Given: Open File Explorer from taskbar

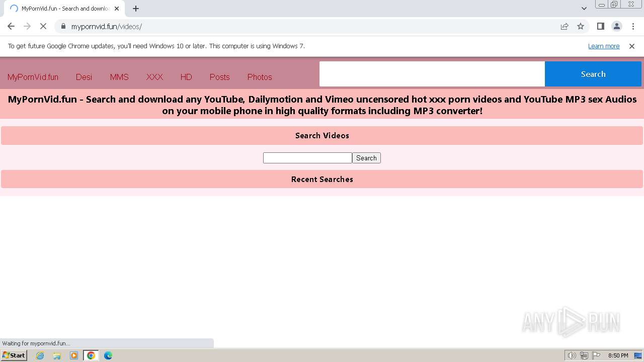Looking at the screenshot, I should coord(57,355).
